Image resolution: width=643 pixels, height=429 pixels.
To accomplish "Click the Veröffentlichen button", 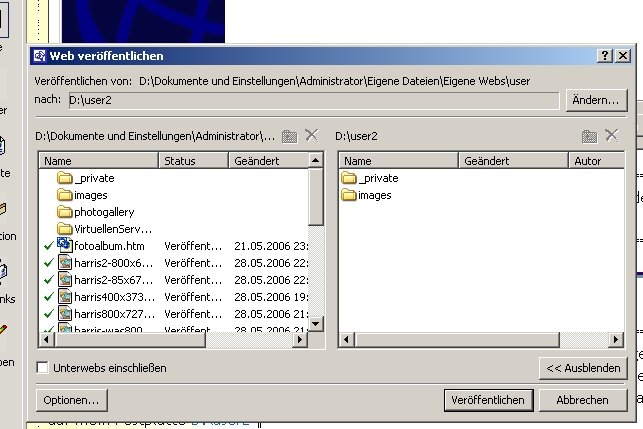I will click(x=487, y=400).
